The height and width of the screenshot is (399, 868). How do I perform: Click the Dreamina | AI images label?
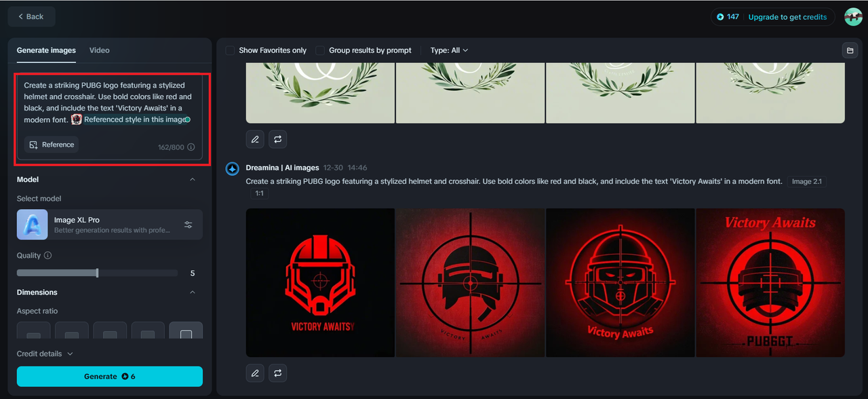pos(282,168)
